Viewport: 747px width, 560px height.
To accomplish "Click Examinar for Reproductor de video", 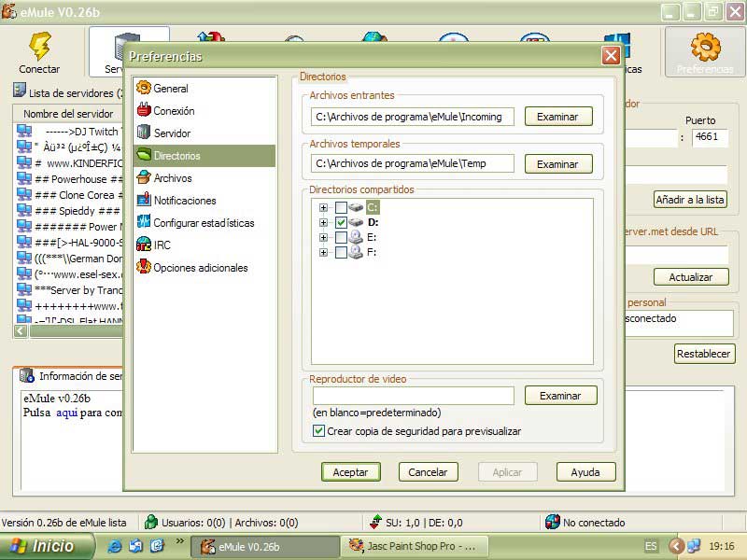I will pos(560,395).
